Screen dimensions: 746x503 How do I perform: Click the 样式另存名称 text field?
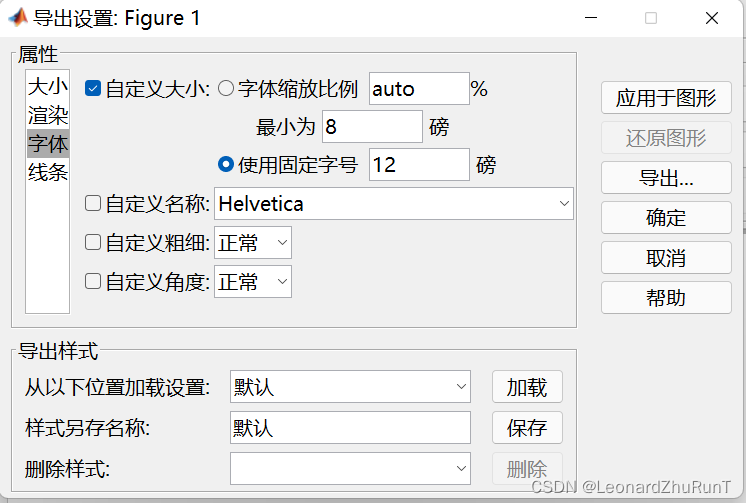[350, 427]
